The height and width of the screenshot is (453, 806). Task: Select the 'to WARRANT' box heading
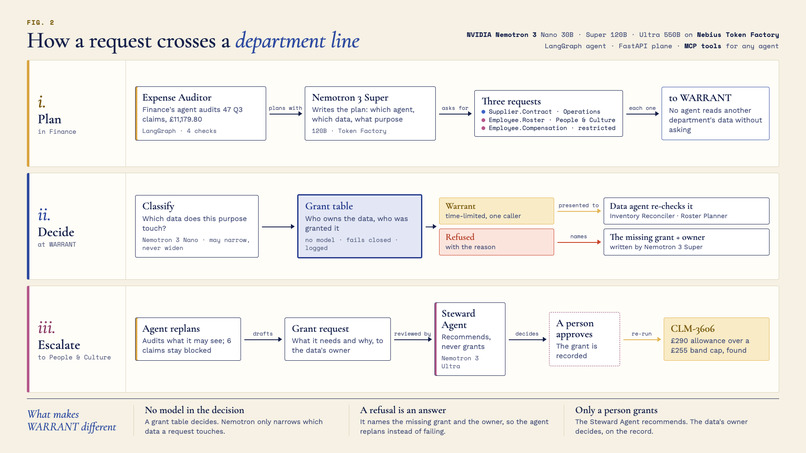pyautogui.click(x=700, y=98)
